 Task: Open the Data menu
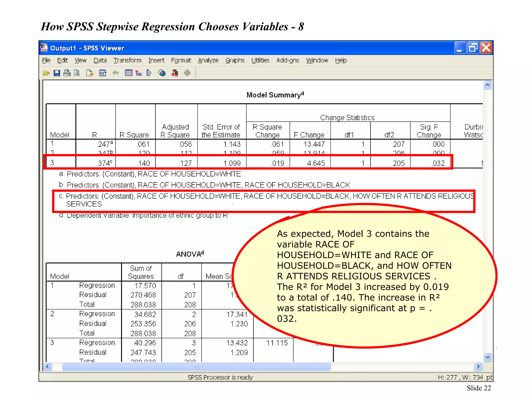pos(100,61)
